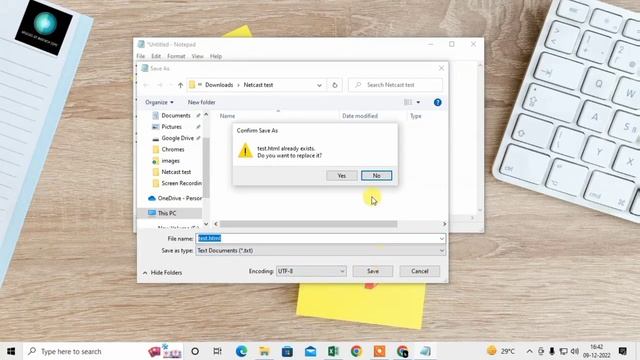The width and height of the screenshot is (640, 360).
Task: Click the weather 29°C widget
Action: coord(501,351)
